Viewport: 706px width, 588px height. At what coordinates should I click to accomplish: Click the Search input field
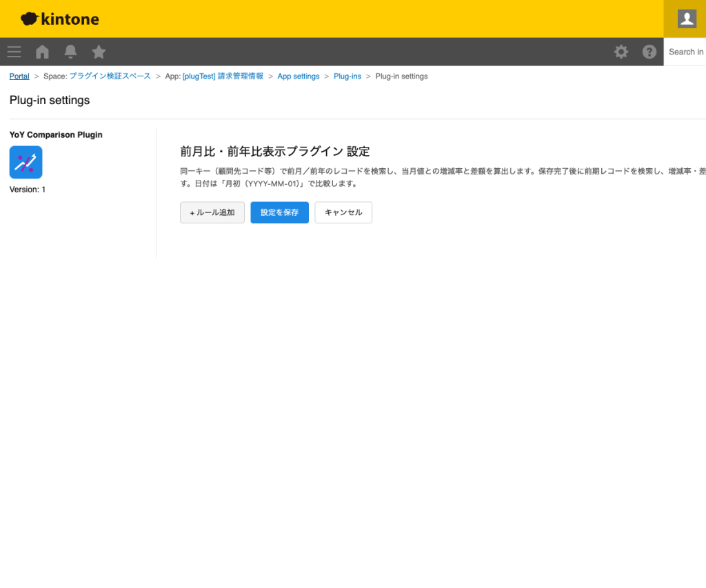tap(686, 52)
